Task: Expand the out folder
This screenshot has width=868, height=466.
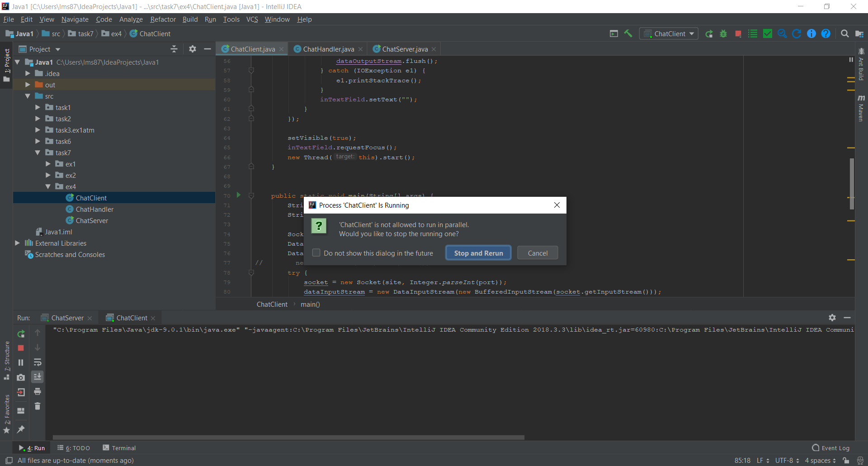Action: click(x=28, y=85)
